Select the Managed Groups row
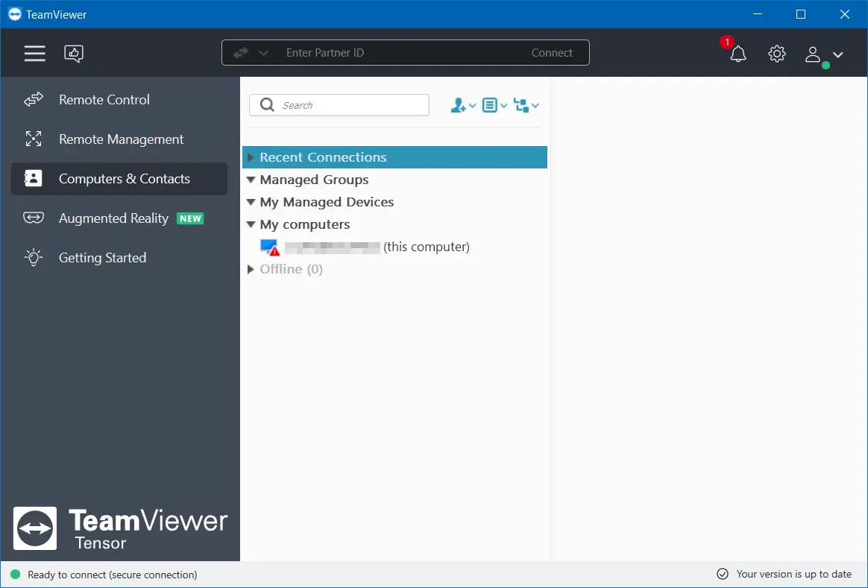 click(394, 180)
